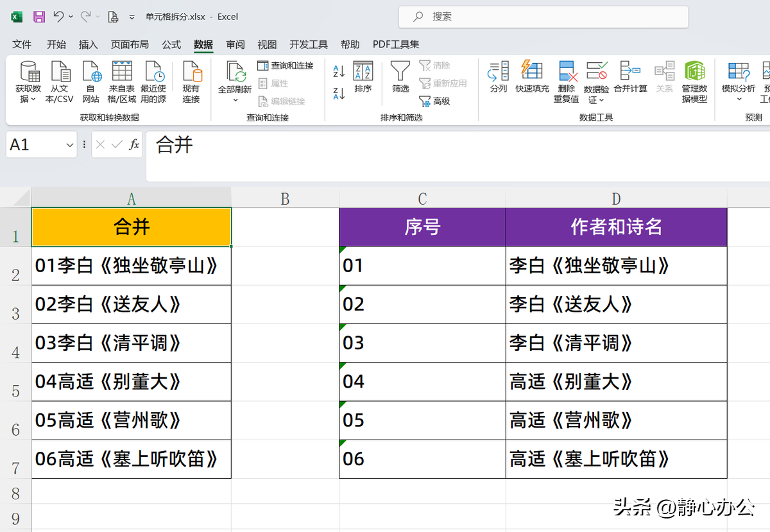Open the Name Box dropdown arrow
The image size is (770, 532).
[x=70, y=145]
